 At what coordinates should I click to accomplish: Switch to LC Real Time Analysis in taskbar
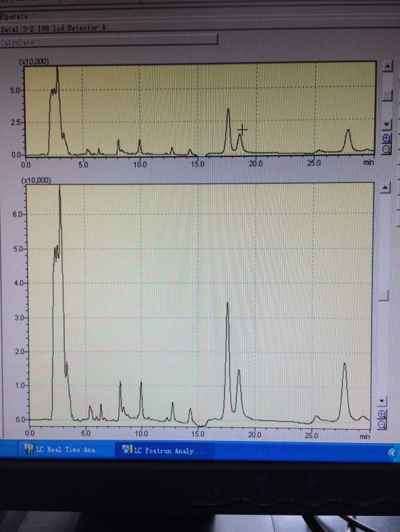coord(65,450)
